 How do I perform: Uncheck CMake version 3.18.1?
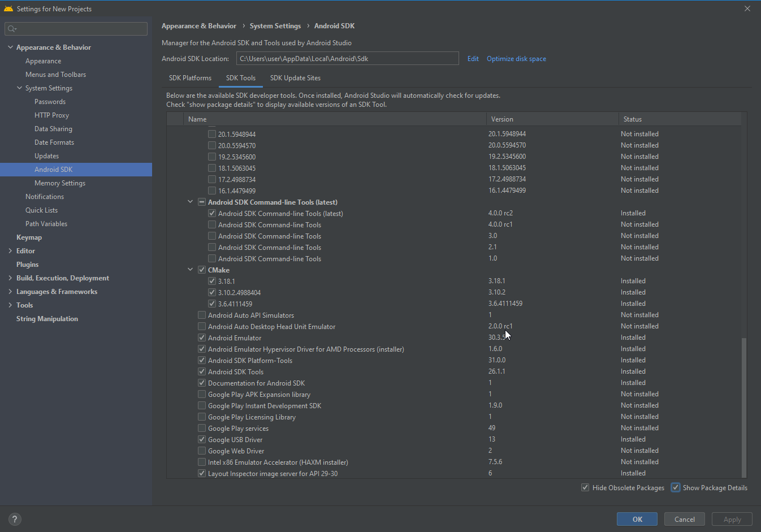211,281
